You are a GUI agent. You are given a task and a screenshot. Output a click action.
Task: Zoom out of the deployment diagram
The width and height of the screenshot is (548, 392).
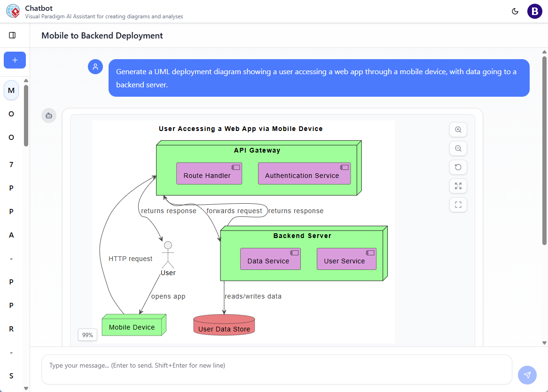(x=458, y=148)
